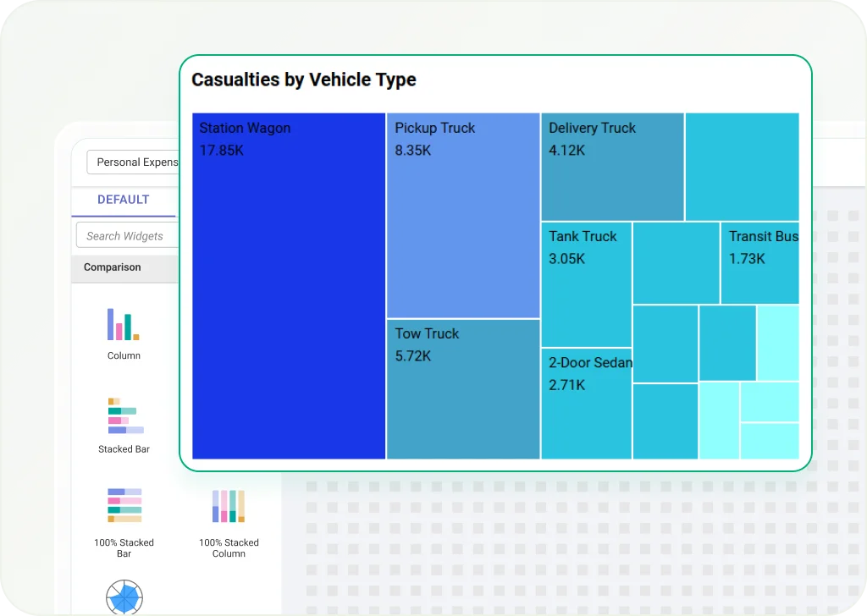Select the Column chart widget icon

click(124, 325)
